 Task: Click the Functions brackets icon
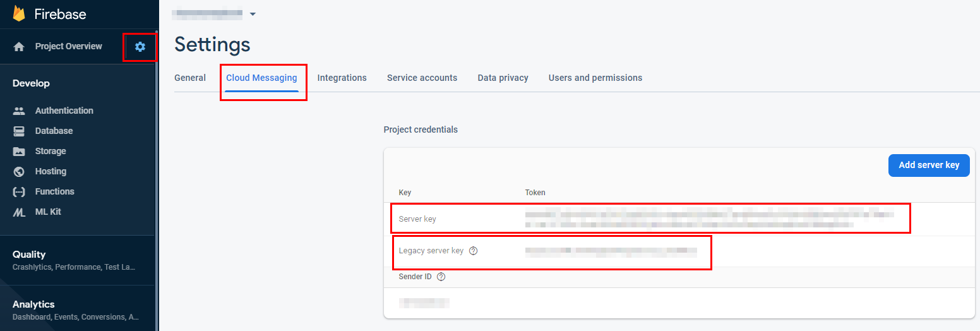[19, 191]
